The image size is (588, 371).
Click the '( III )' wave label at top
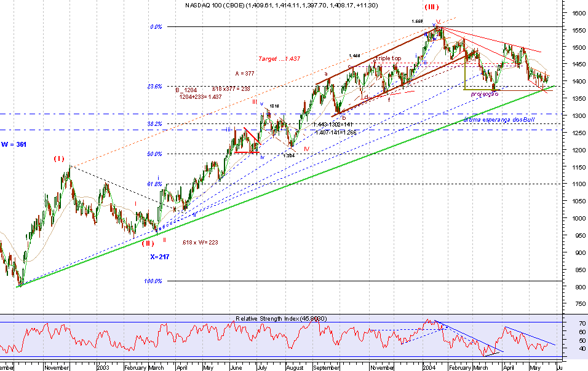point(432,7)
